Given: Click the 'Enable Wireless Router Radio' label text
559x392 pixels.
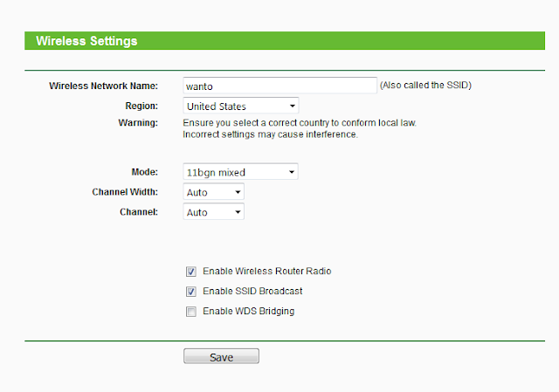Looking at the screenshot, I should pos(267,272).
